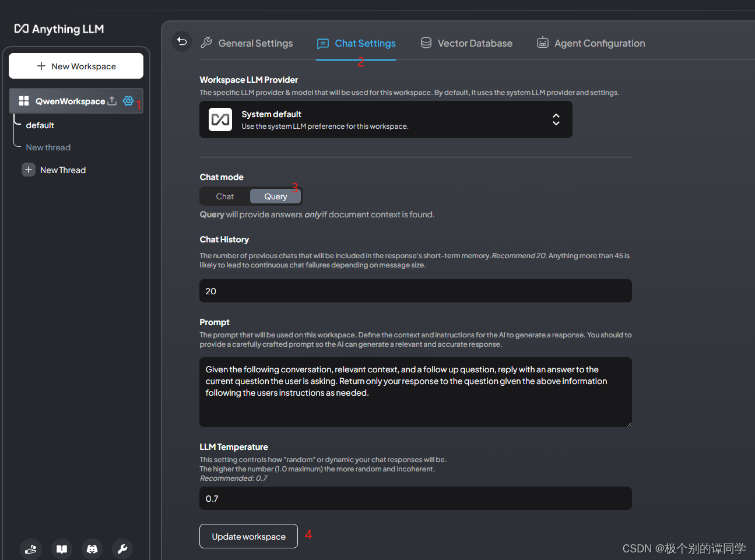Open the default thread
The height and width of the screenshot is (560, 755).
[40, 125]
